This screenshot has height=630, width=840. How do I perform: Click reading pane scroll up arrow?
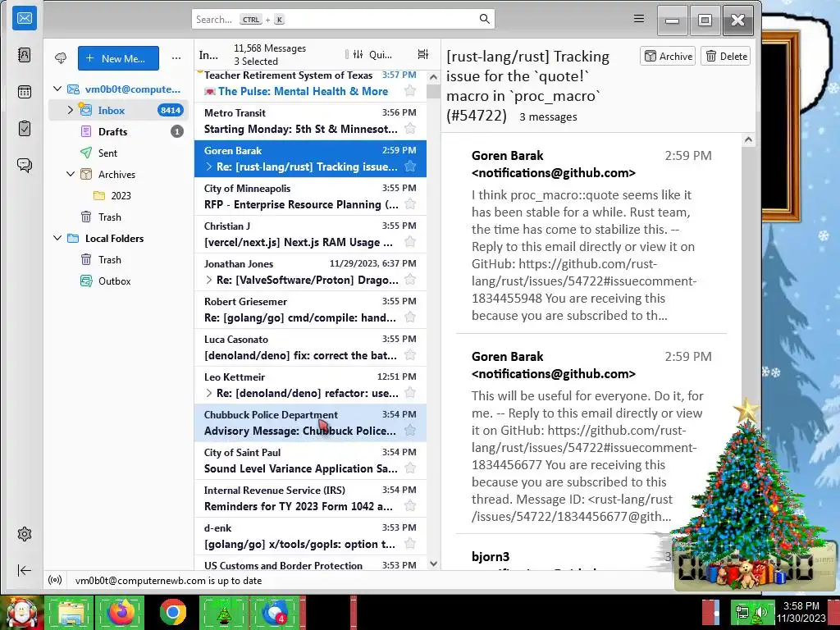(748, 139)
